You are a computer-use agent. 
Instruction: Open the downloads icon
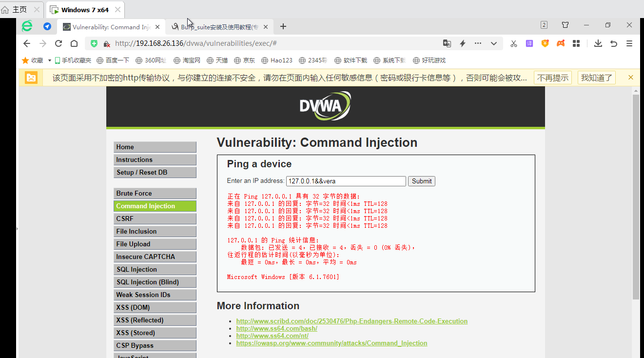pyautogui.click(x=598, y=43)
